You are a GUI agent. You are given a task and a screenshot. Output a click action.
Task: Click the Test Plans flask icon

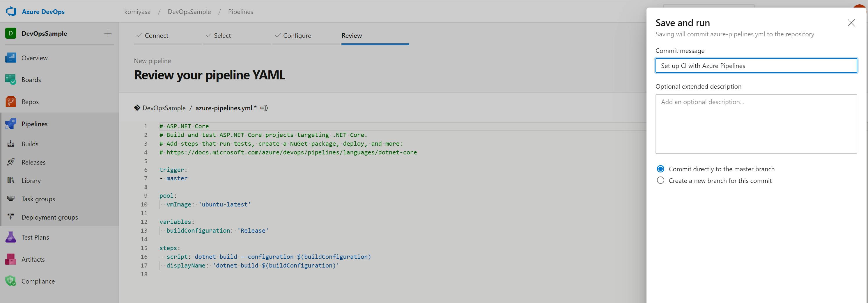click(x=11, y=237)
